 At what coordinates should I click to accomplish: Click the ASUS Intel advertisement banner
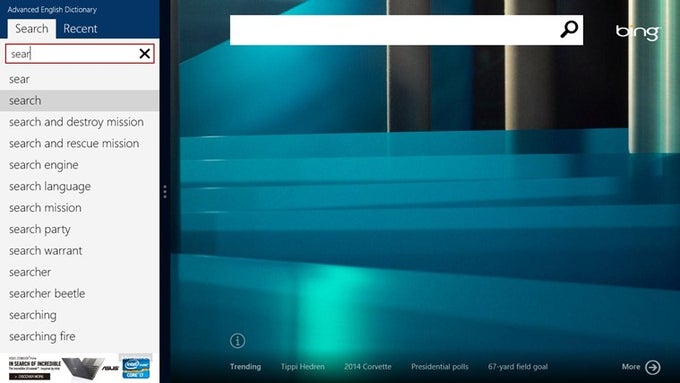point(80,368)
